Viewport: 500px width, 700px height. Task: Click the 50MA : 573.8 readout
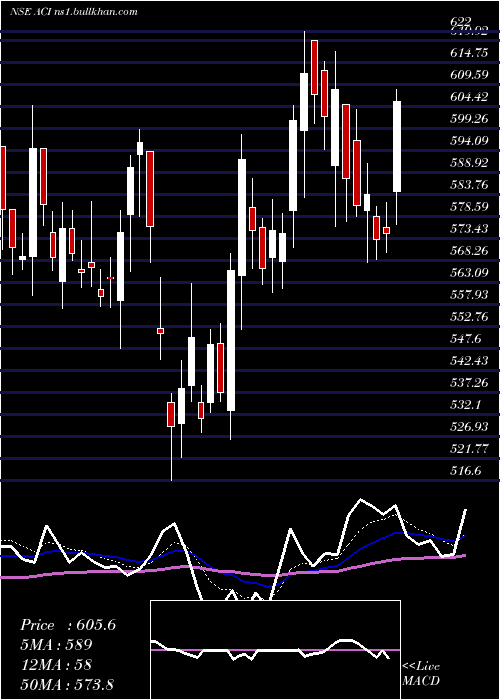[x=67, y=684]
